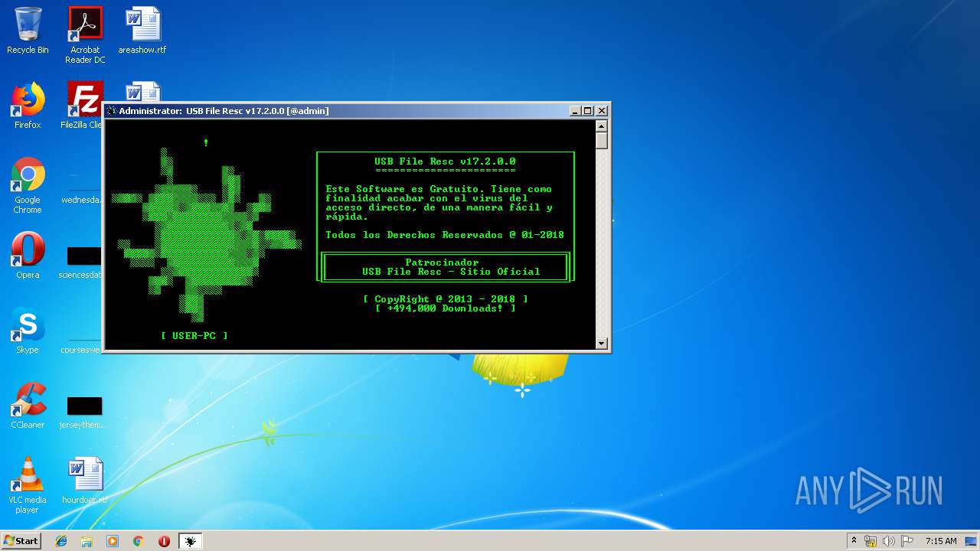This screenshot has height=551, width=980.
Task: Open the Opera desktop shortcut
Action: [28, 256]
